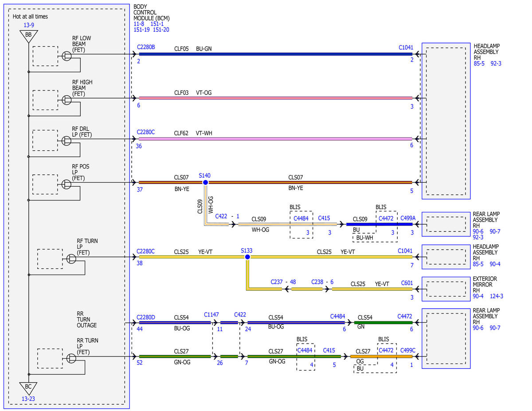The image size is (532, 411).
Task: Select the CLF03 circuit label
Action: [181, 93]
